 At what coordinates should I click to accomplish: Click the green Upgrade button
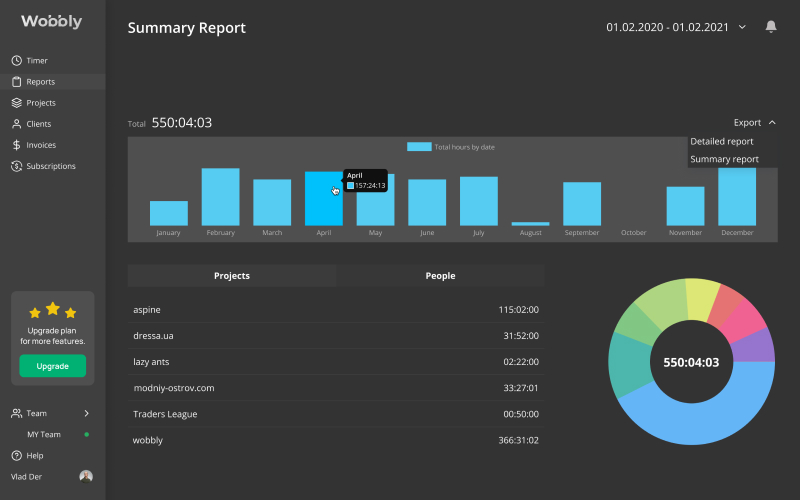(x=53, y=366)
